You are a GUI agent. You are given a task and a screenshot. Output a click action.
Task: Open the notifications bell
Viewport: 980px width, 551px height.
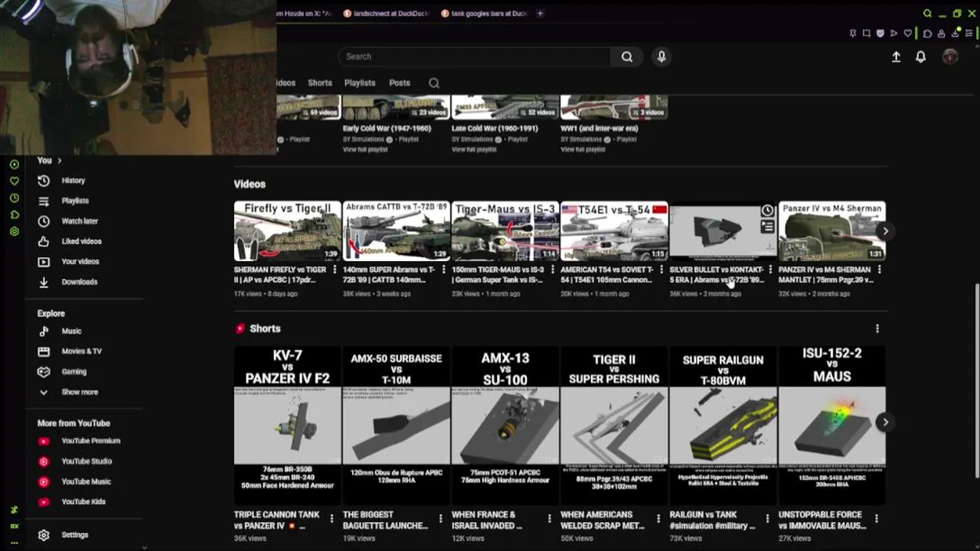[x=921, y=57]
